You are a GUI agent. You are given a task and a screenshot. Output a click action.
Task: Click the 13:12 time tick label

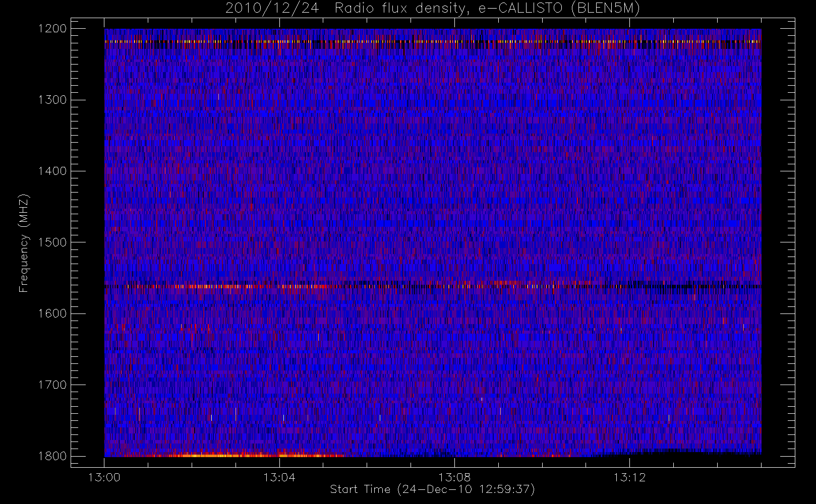pos(629,477)
